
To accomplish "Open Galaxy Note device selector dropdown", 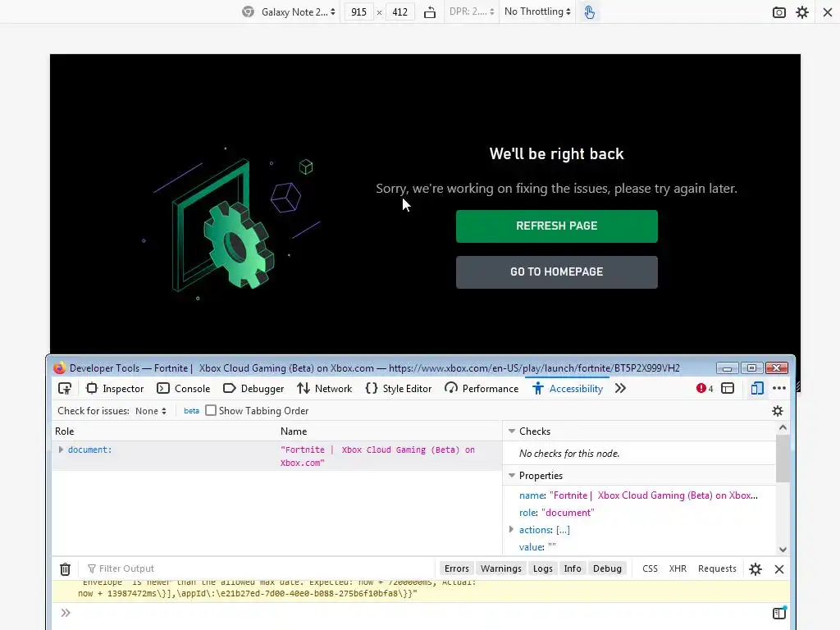I will pos(297,11).
